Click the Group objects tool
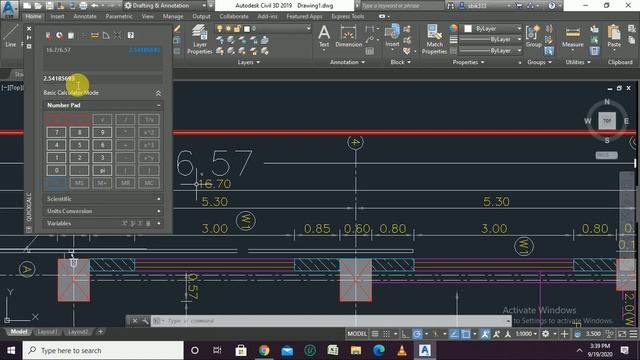Viewport: 640px width, 360px height. [x=533, y=36]
